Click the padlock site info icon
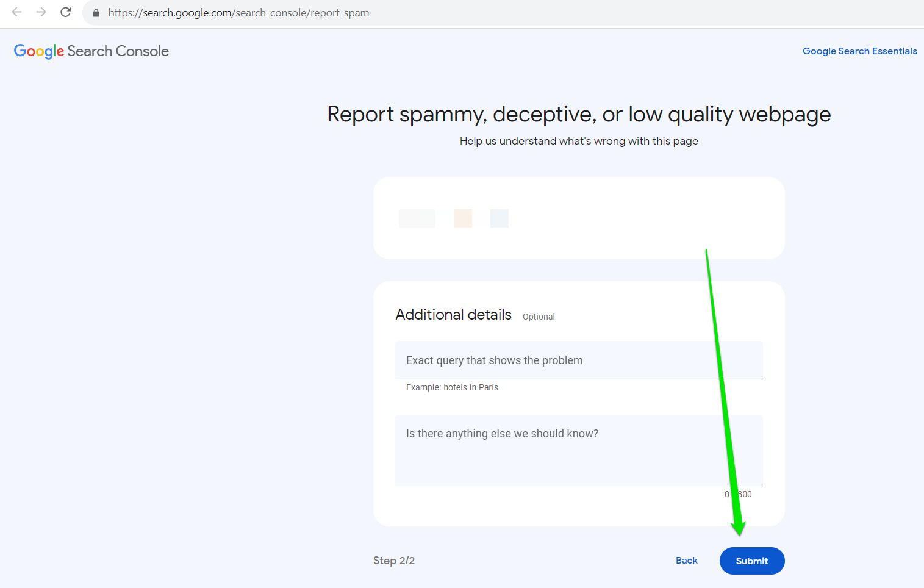This screenshot has height=588, width=924. coord(96,13)
